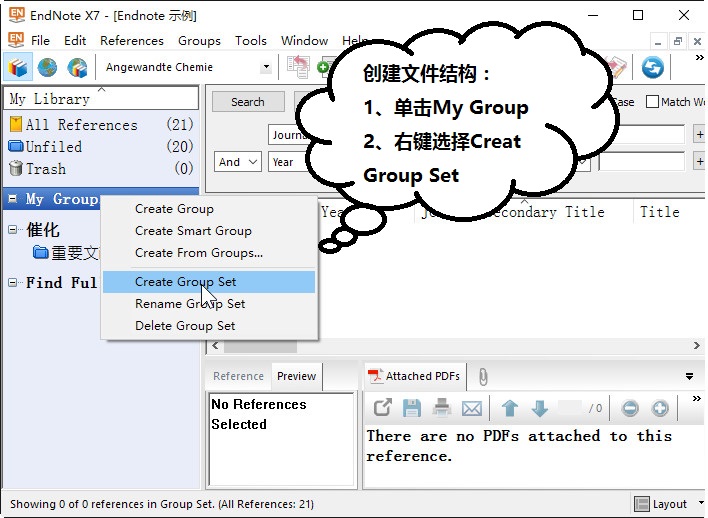Choose Create Group in context menu
This screenshot has height=518, width=708.
[209, 209]
